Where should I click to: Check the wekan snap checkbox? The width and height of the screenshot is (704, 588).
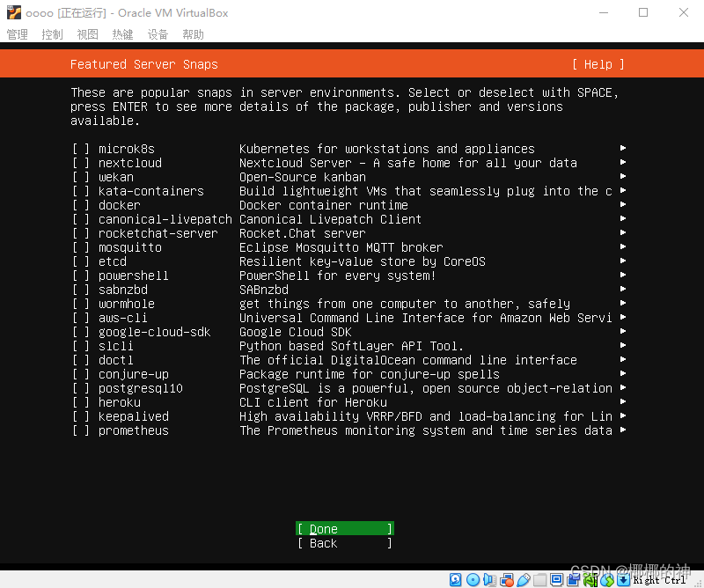pos(81,177)
